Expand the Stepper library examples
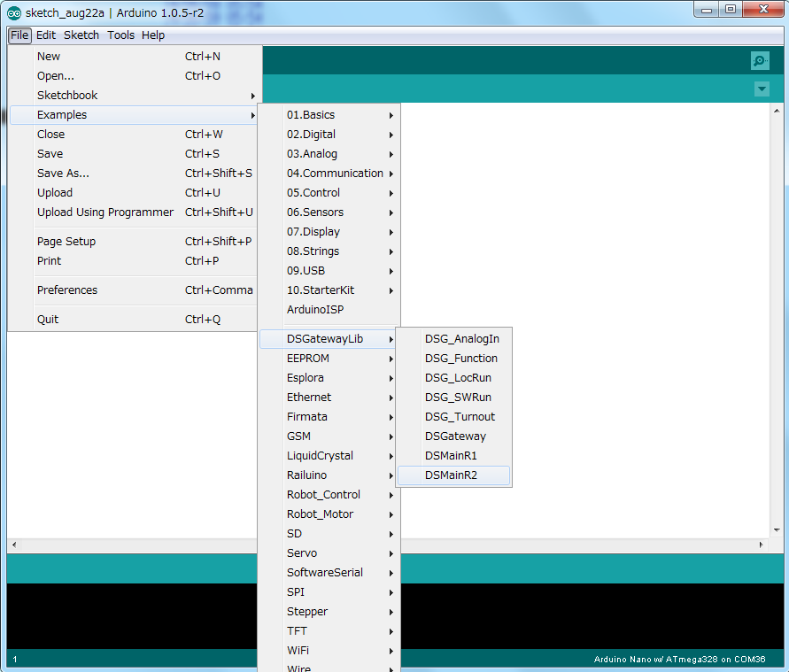789x672 pixels. [329, 612]
